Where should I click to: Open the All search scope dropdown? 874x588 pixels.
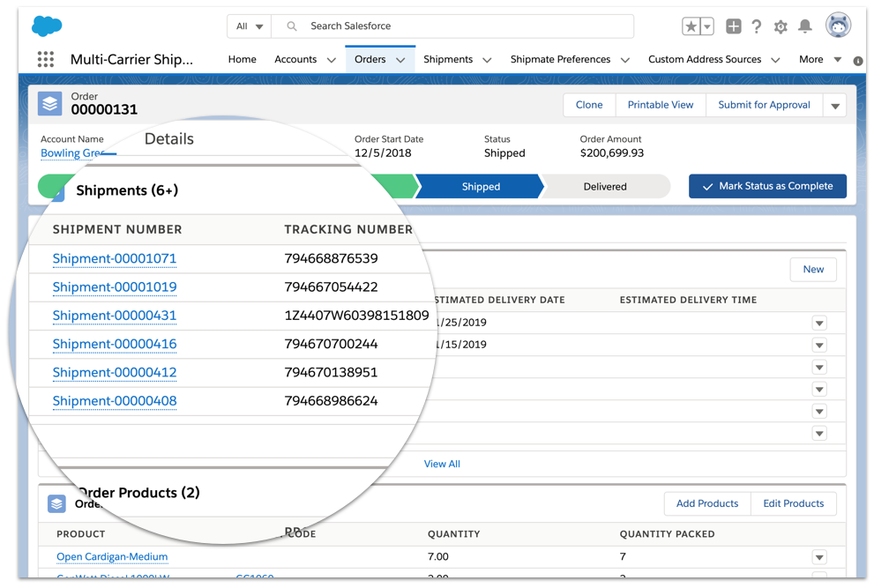pyautogui.click(x=250, y=26)
